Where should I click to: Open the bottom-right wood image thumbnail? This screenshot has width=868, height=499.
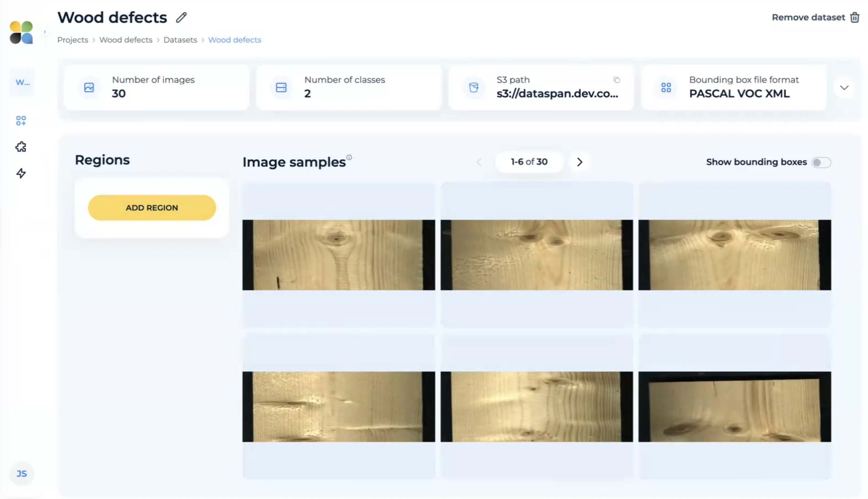[734, 406]
